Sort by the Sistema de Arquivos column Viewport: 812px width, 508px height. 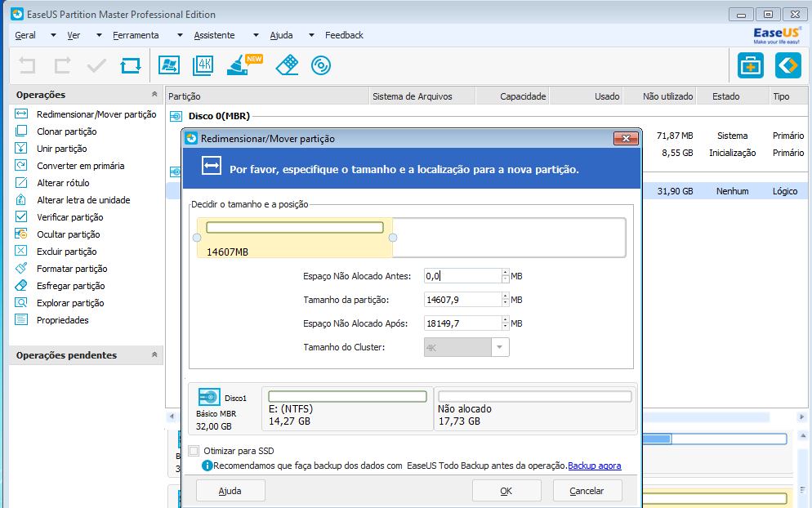click(x=422, y=96)
